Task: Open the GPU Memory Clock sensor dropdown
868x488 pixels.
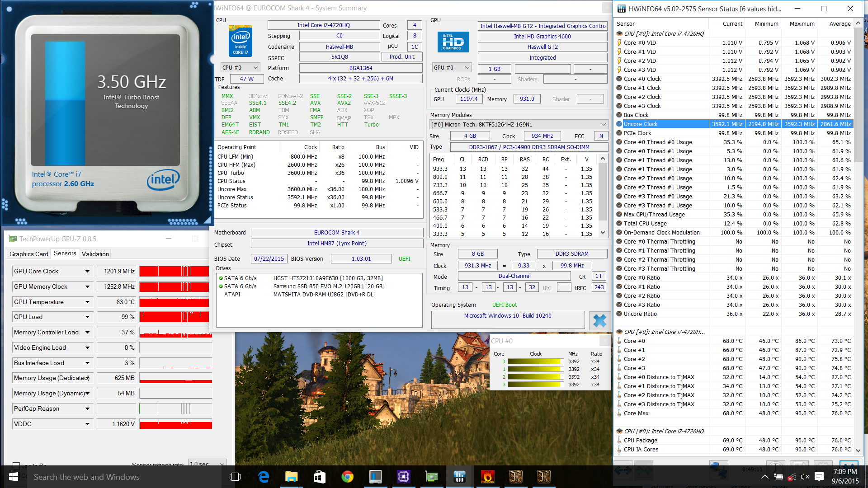Action: coord(87,287)
